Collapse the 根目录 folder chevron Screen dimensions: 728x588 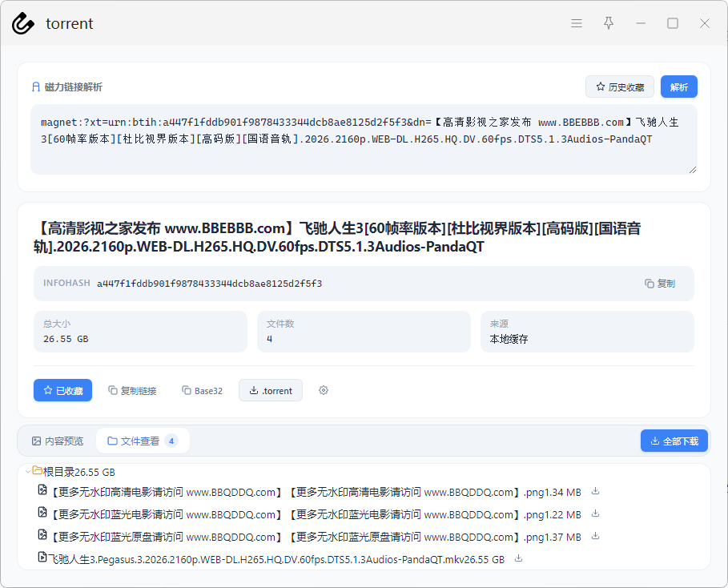click(x=28, y=472)
